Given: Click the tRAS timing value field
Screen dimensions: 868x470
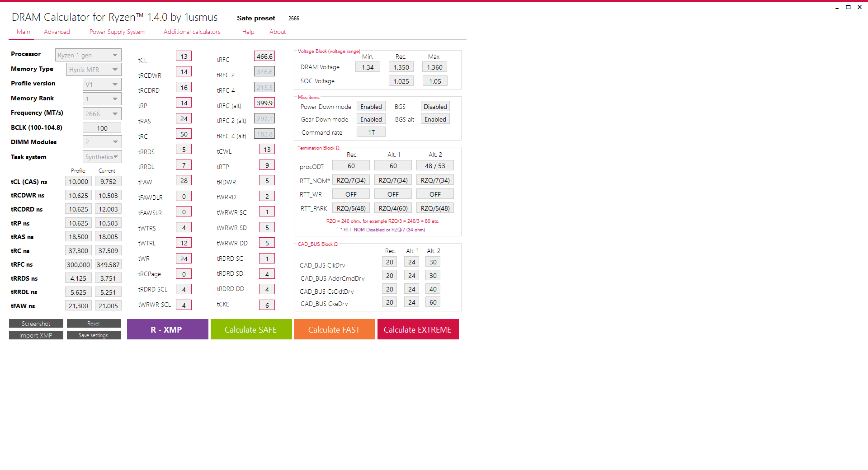Looking at the screenshot, I should tap(184, 119).
